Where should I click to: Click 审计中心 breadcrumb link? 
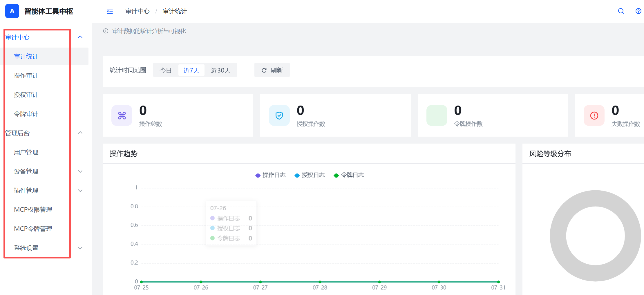point(138,11)
